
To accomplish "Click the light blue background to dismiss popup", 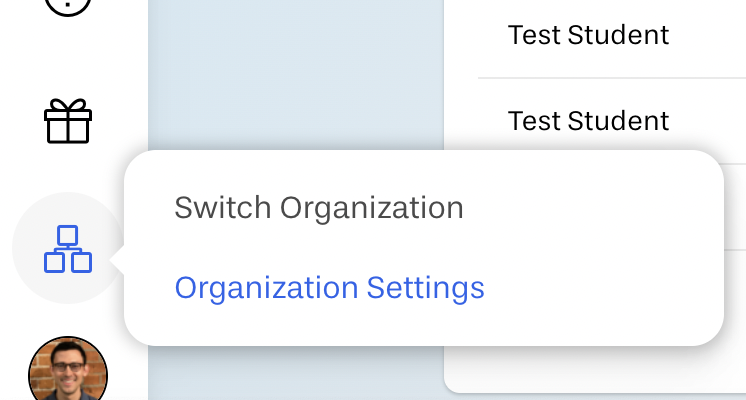I will tap(295, 71).
